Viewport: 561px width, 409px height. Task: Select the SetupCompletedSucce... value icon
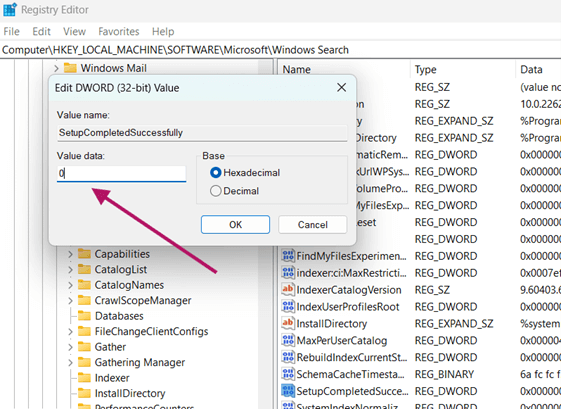tap(288, 391)
